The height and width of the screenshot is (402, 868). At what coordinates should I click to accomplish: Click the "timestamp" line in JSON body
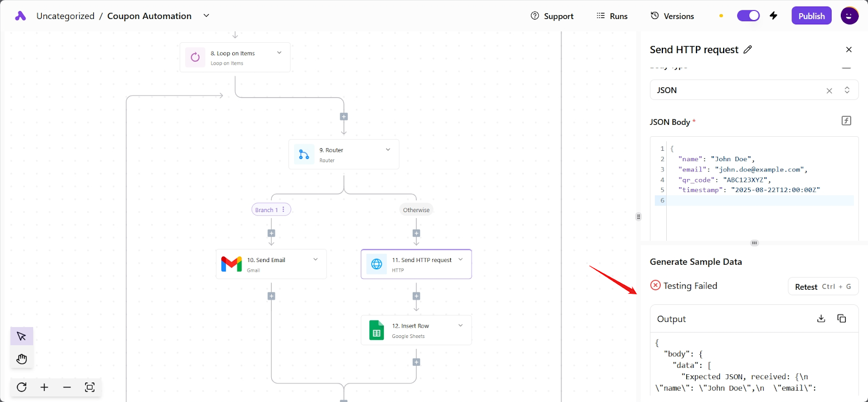(x=749, y=190)
